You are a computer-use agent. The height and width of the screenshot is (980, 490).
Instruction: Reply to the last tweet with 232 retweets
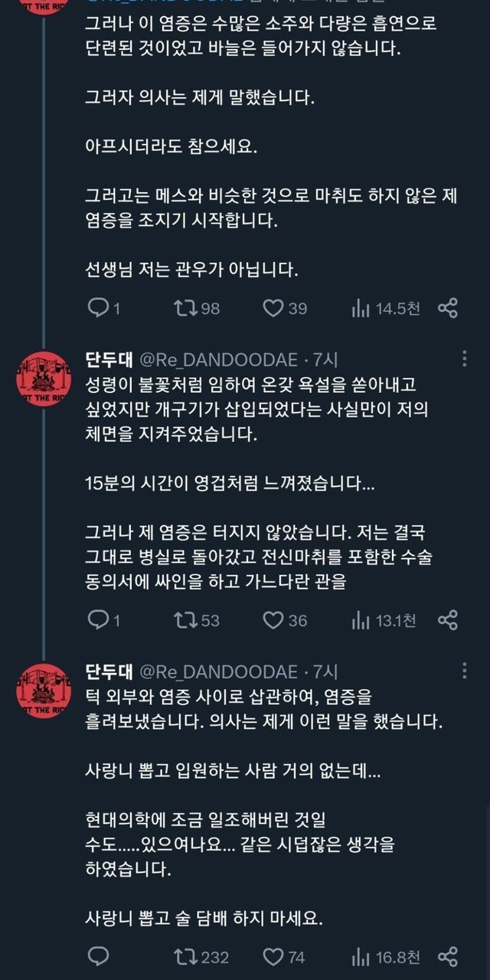tap(99, 956)
